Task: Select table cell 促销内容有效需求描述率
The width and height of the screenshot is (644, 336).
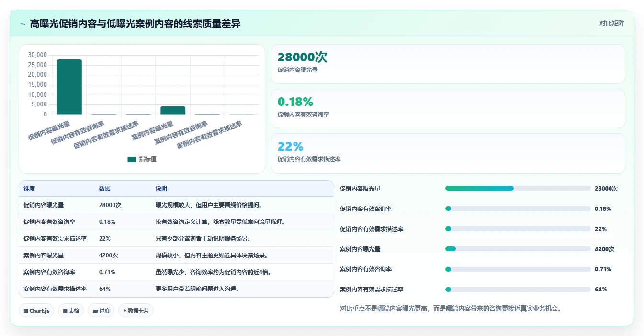Action: click(x=55, y=238)
